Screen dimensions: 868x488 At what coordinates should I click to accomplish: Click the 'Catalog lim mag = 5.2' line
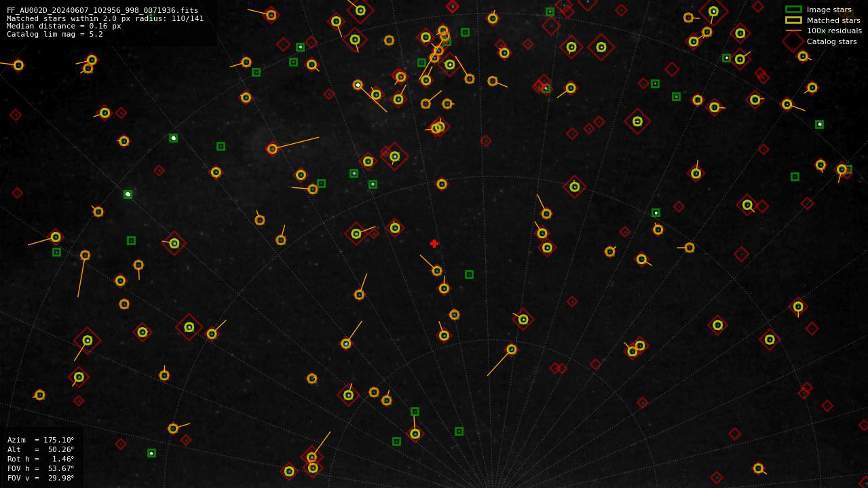(55, 34)
